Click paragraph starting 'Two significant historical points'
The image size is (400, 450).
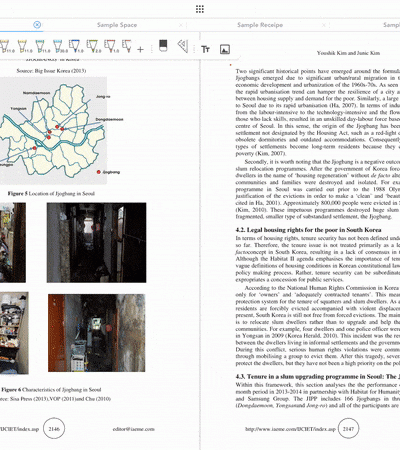tap(318, 112)
